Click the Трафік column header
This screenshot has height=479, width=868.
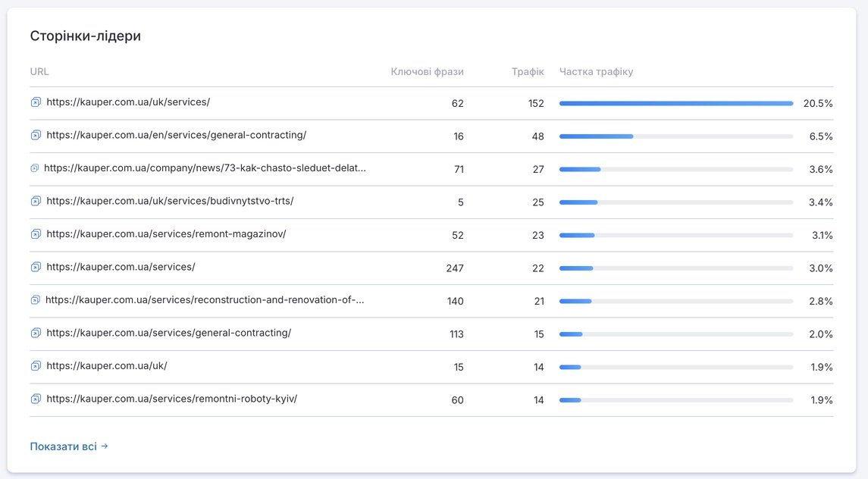(528, 71)
